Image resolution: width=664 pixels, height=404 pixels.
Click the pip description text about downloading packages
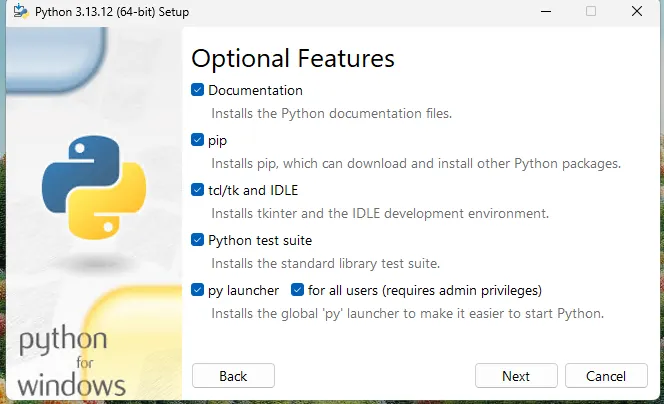pos(415,163)
